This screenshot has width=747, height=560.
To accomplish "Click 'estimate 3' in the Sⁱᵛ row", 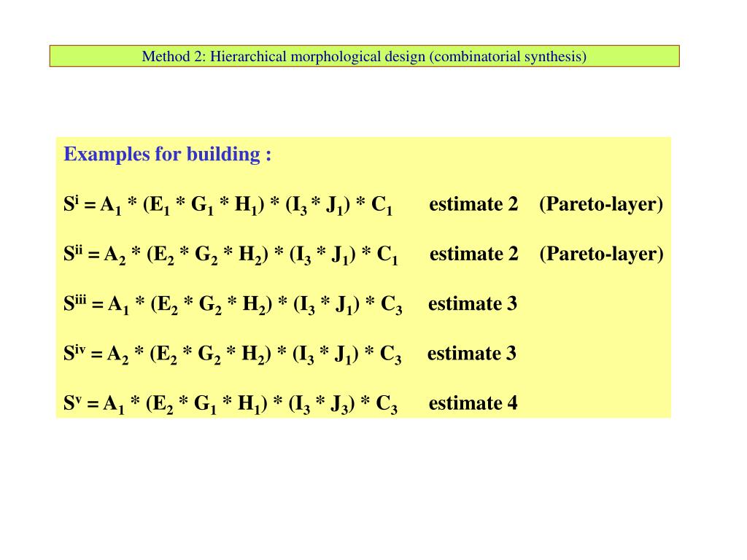I will (472, 354).
